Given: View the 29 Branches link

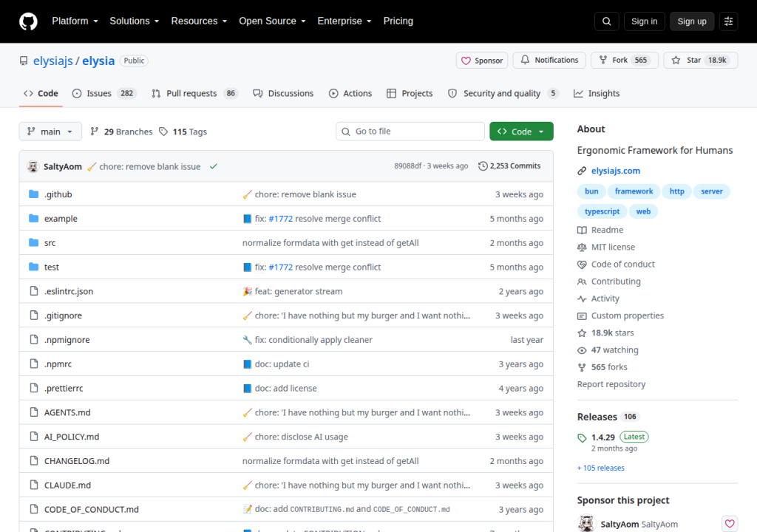Looking at the screenshot, I should 122,132.
